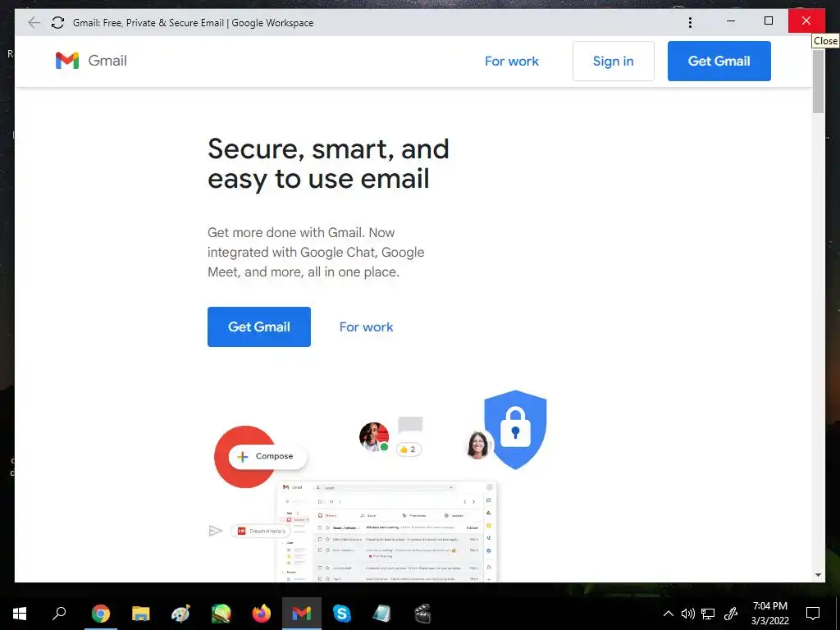
Task: Open the pen workspace icon in system tray
Action: pyautogui.click(x=731, y=614)
